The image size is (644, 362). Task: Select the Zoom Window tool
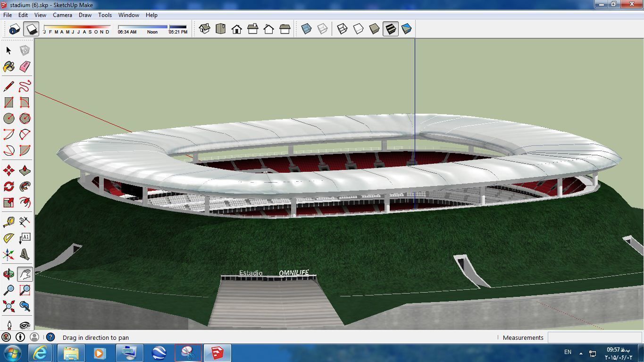pyautogui.click(x=25, y=290)
